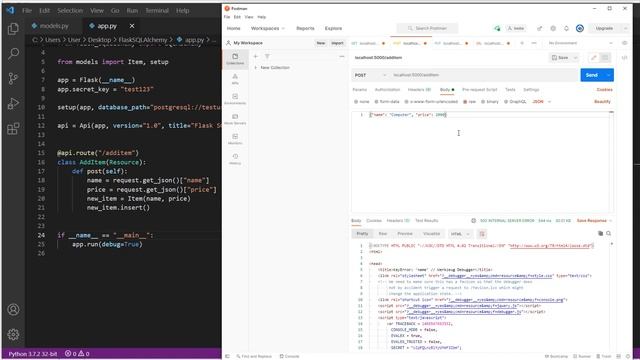Select the 'binary' body type radio
This screenshot has height=360, width=640.
483,102
